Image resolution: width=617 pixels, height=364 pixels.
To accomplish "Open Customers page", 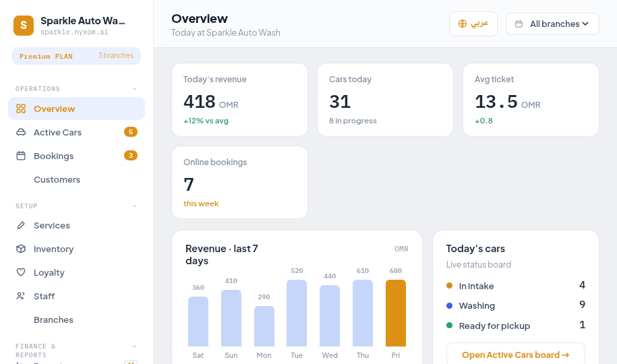I will pos(77,179).
